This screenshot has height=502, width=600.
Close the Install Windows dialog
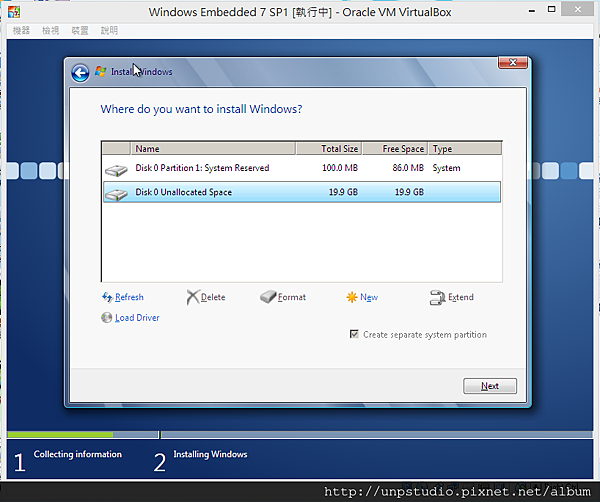click(513, 62)
